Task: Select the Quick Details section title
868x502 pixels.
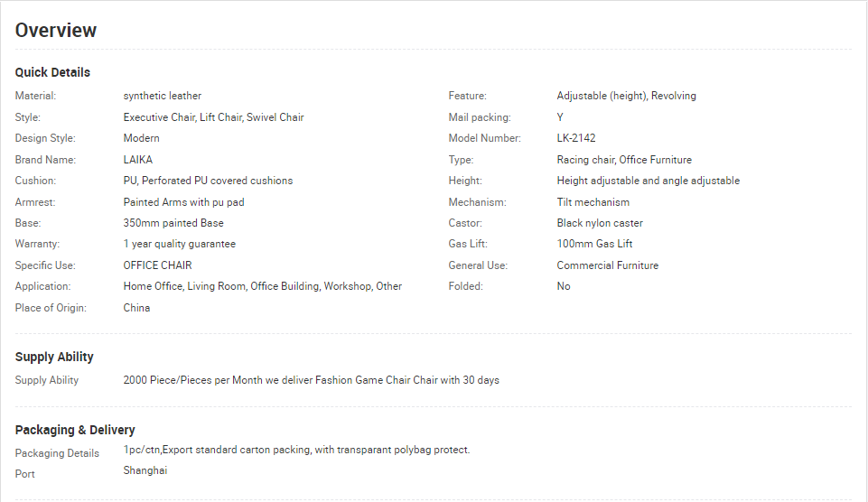Action: tap(52, 72)
